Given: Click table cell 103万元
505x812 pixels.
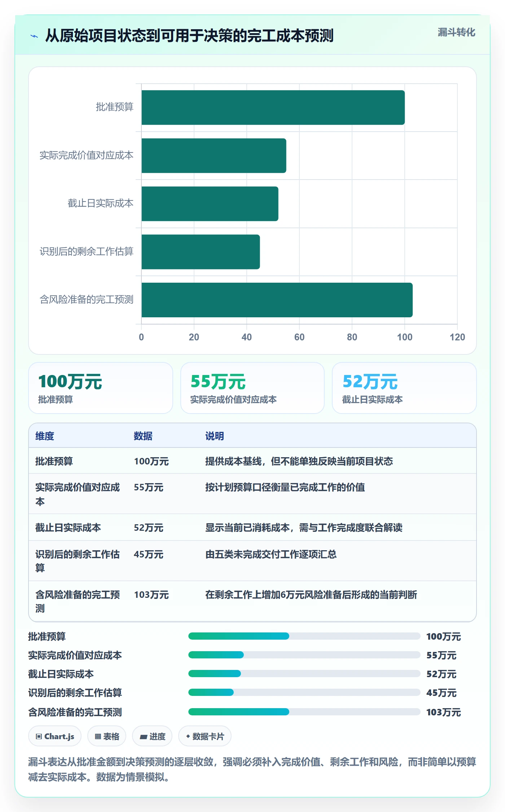Looking at the screenshot, I should click(x=151, y=595).
